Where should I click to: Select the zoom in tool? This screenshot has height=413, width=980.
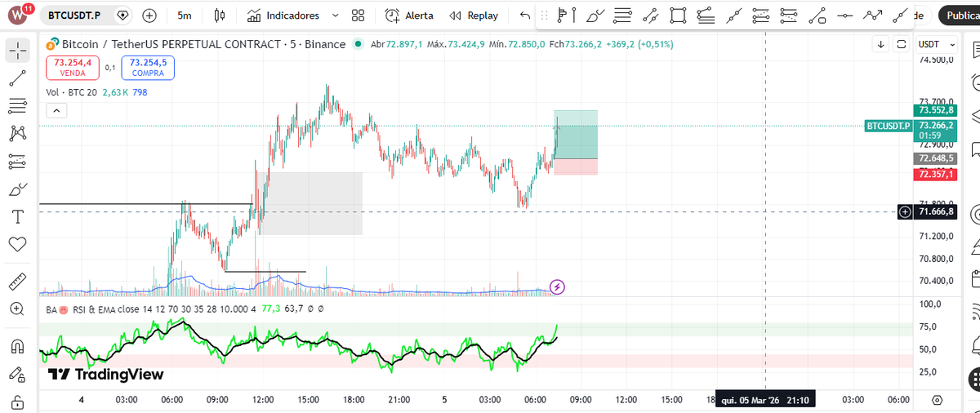[18, 309]
